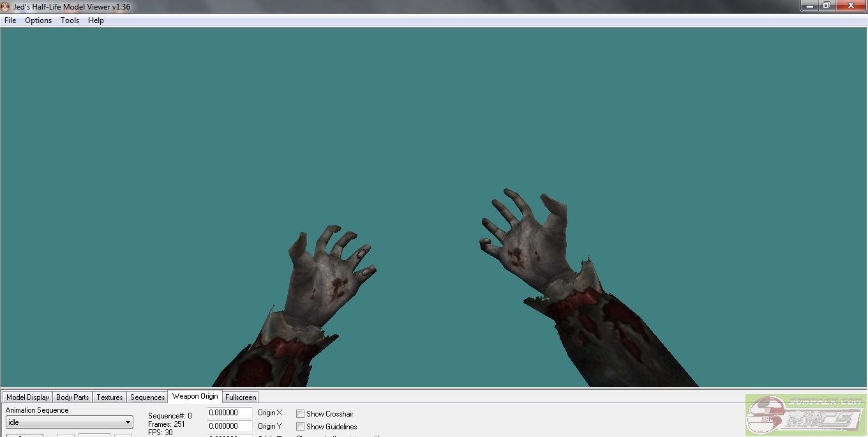Screen dimensions: 868x437
Task: Switch to the Body Parts tab
Action: pyautogui.click(x=73, y=397)
